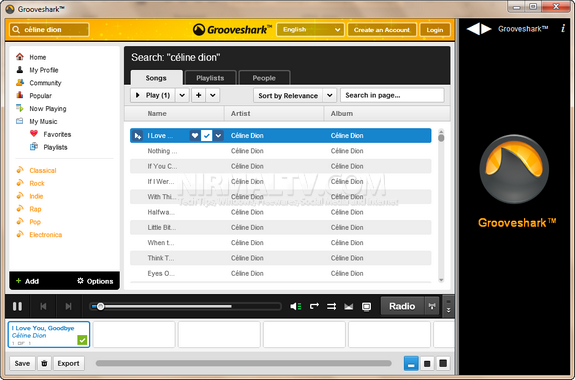575x380 pixels.
Task: Toggle green check on queued song card
Action: pyautogui.click(x=83, y=340)
